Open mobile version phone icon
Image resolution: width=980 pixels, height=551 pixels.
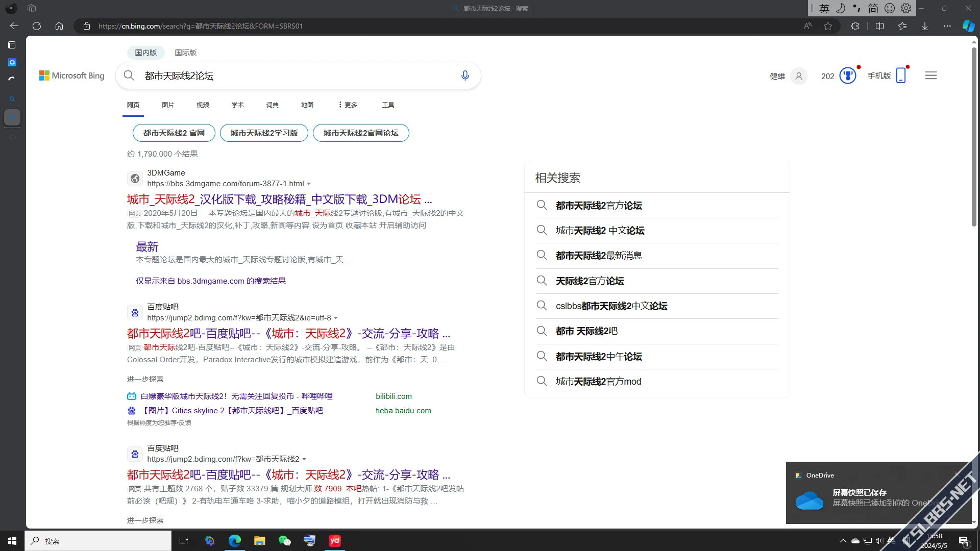901,76
